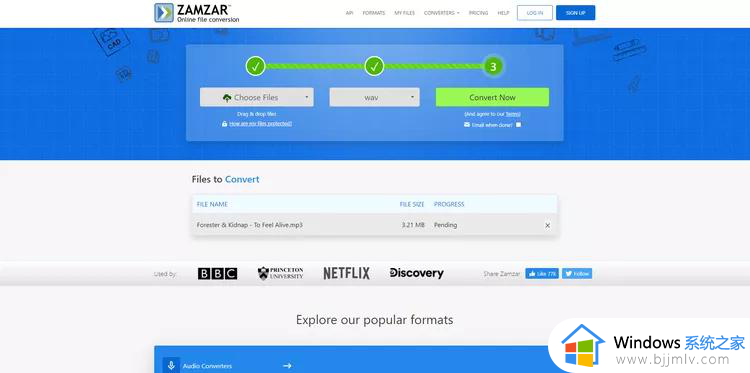Image resolution: width=750 pixels, height=373 pixels.
Task: Click the step two green checkmark circle
Action: 375,66
